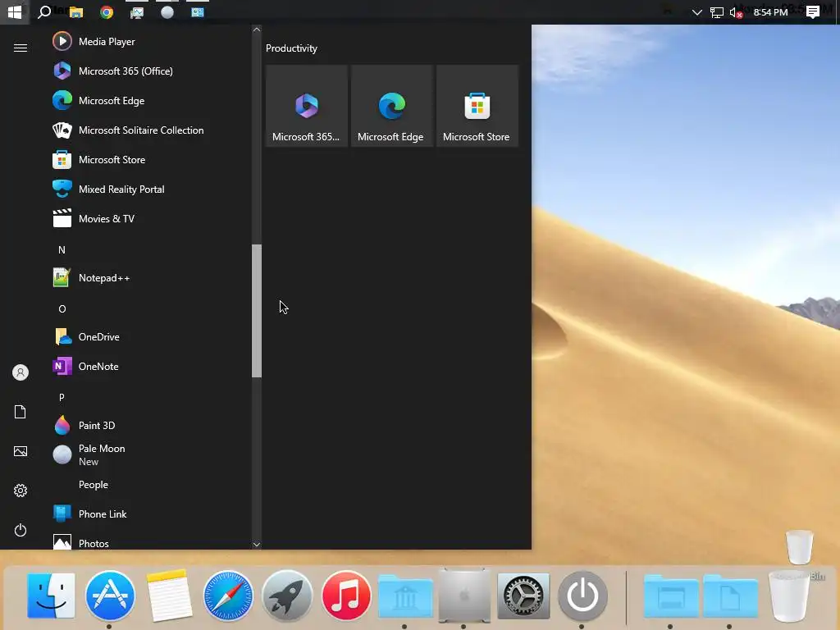The image size is (840, 630).
Task: Click the network icon in system tray
Action: 716,11
